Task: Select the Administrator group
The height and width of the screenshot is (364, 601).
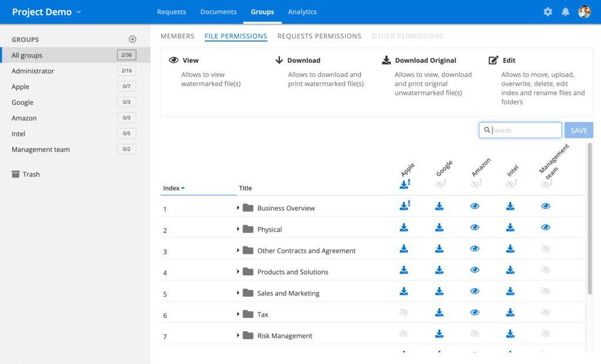Action: click(x=75, y=71)
